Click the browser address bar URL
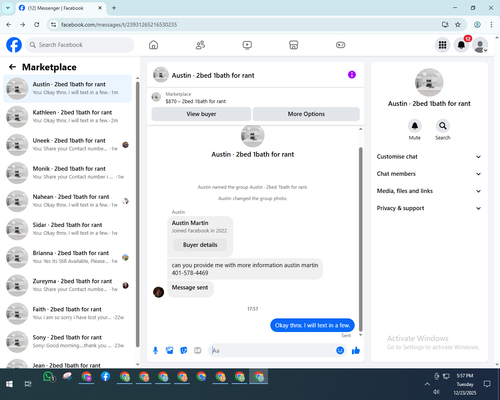Viewport: 500px width, 400px height. [x=119, y=25]
